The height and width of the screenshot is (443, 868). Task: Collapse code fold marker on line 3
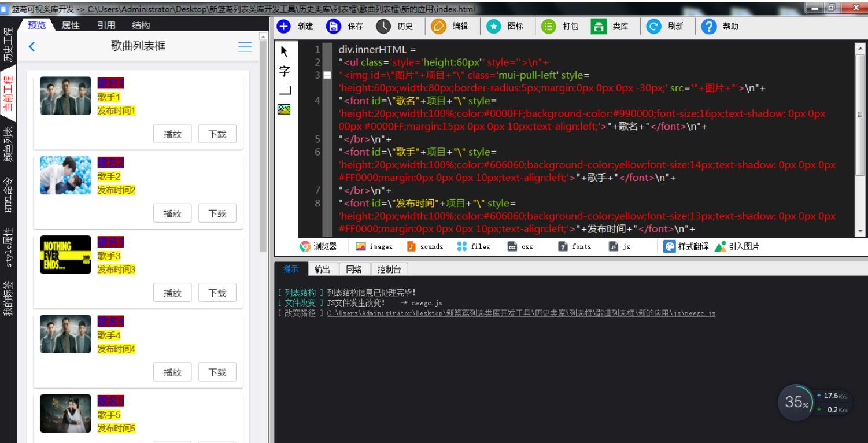click(327, 75)
